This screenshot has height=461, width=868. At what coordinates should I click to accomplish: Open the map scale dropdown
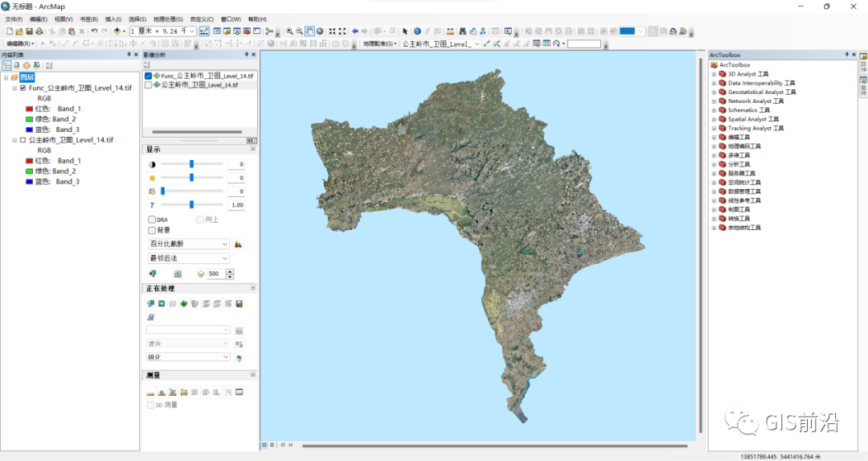(x=192, y=31)
